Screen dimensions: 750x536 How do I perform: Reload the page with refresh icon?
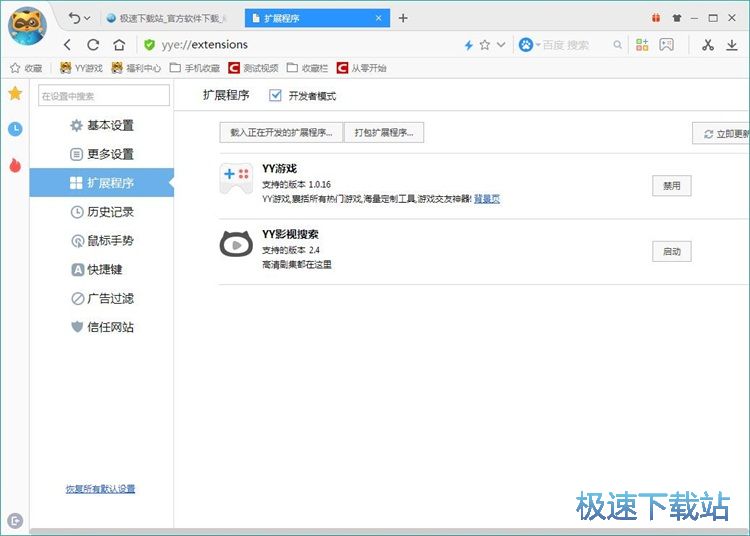[x=93, y=45]
